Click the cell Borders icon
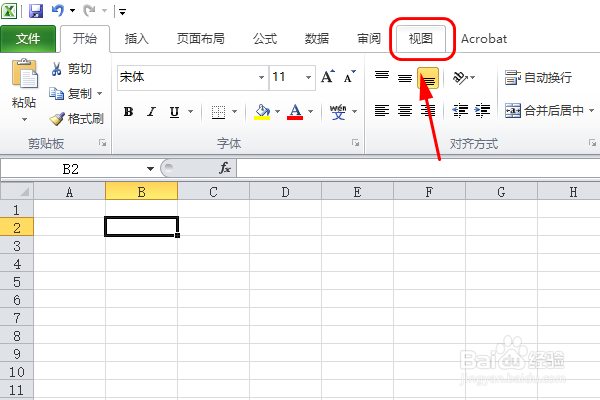 click(x=218, y=112)
